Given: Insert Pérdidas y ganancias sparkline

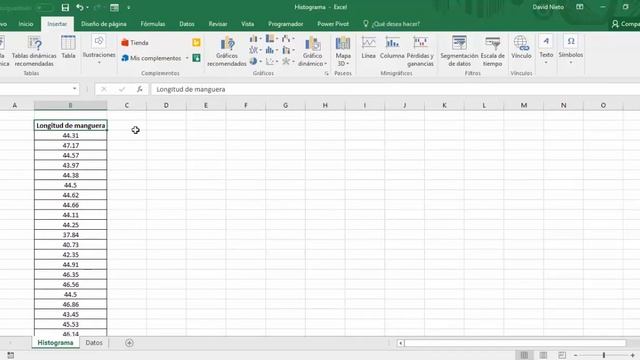Looking at the screenshot, I should click(420, 51).
